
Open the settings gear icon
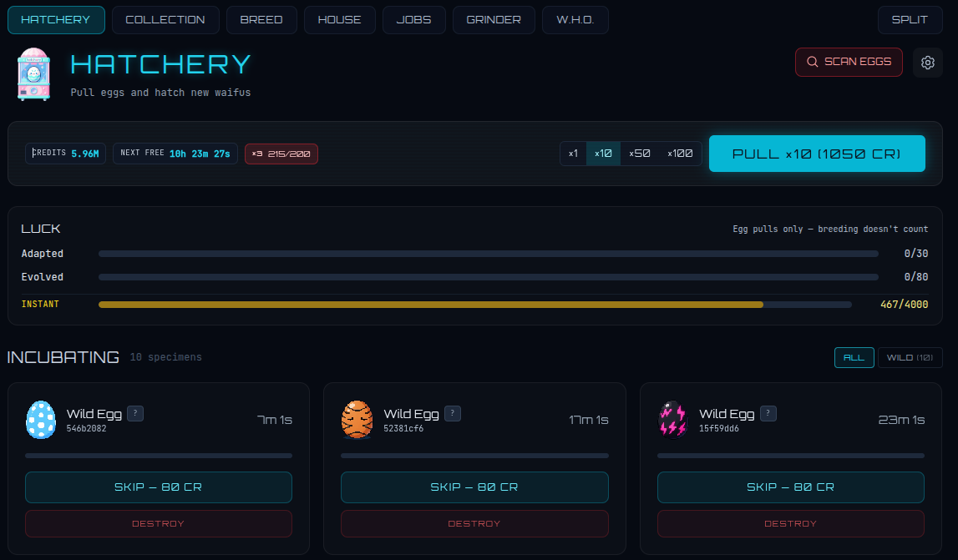[x=927, y=63]
